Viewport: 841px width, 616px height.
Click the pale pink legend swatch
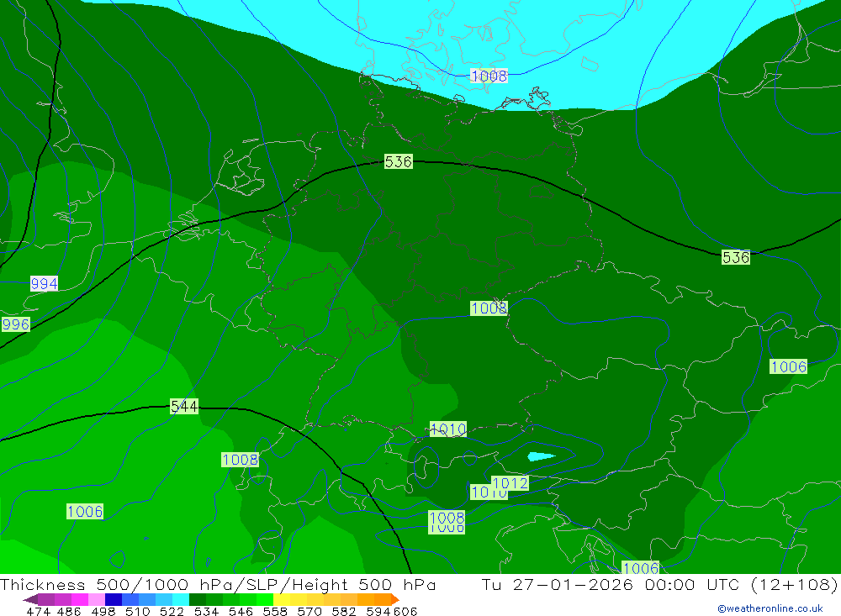click(x=97, y=599)
